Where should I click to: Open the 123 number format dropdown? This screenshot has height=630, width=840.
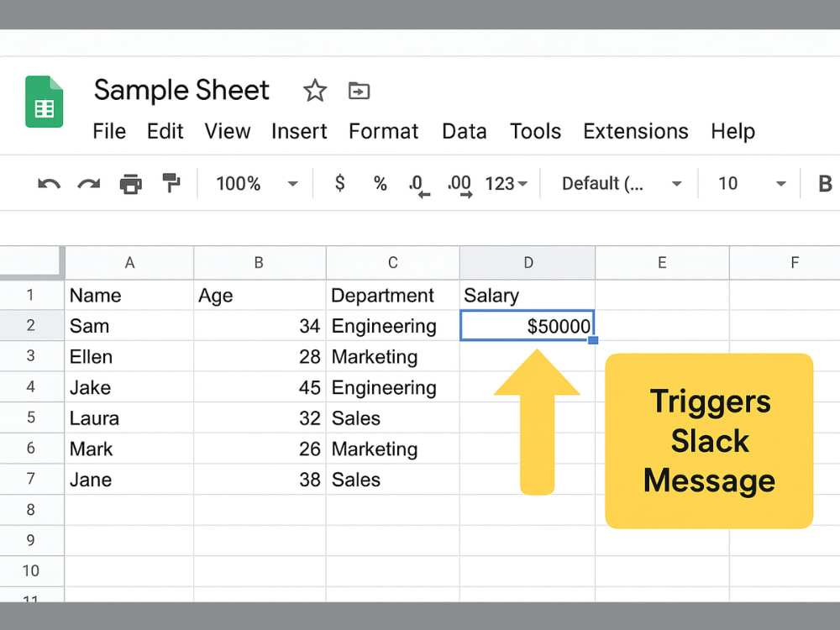pos(507,184)
